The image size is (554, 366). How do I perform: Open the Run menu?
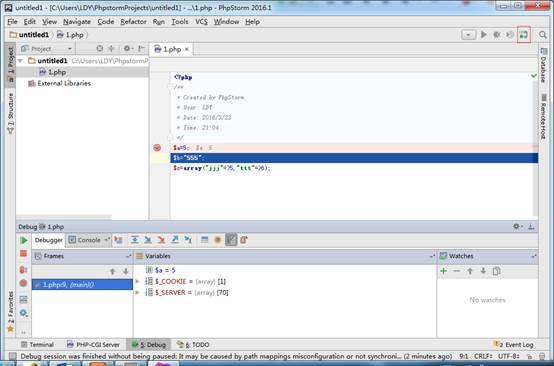pos(159,22)
